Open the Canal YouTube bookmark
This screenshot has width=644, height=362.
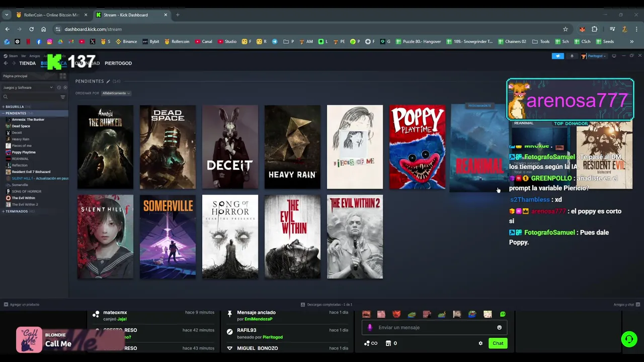pos(203,42)
